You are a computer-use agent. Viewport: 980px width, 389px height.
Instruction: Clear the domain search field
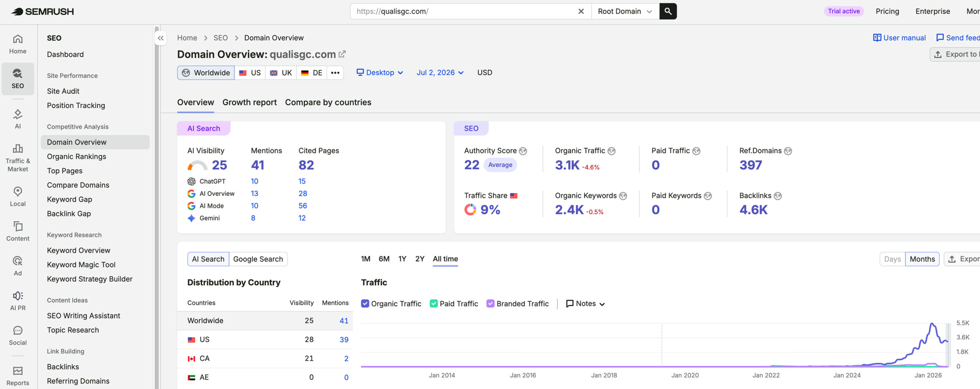581,11
